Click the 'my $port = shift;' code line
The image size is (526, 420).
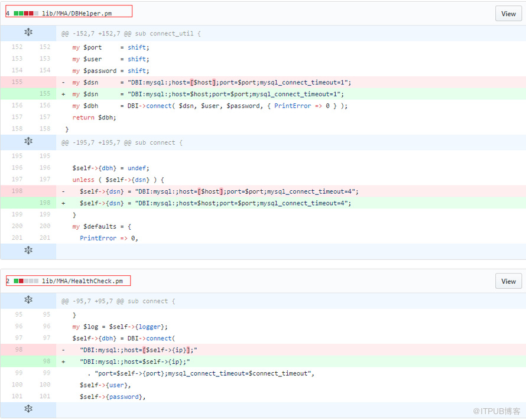[111, 47]
